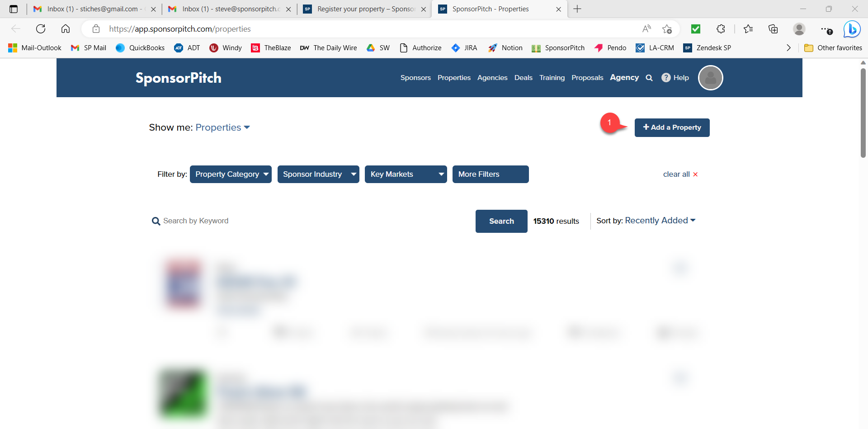Open the Deals navigation menu item

[x=523, y=78]
